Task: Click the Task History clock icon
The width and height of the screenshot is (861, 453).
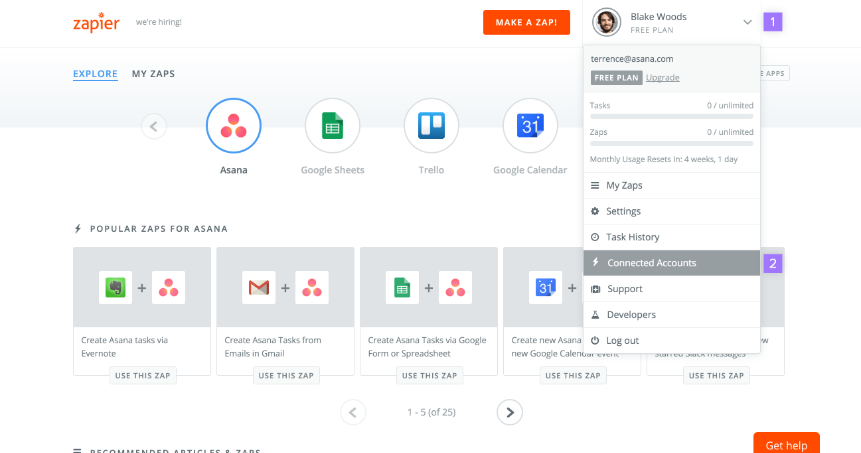Action: click(595, 237)
